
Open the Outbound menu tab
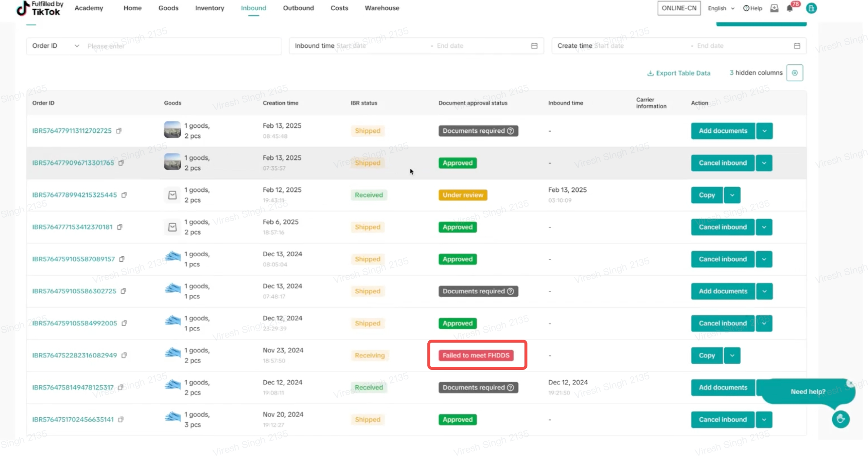[298, 8]
